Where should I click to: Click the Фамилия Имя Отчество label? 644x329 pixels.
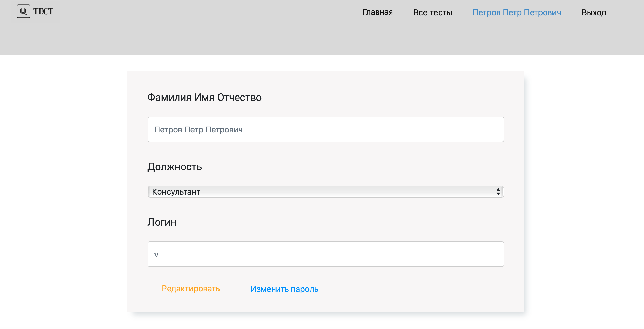coord(204,97)
